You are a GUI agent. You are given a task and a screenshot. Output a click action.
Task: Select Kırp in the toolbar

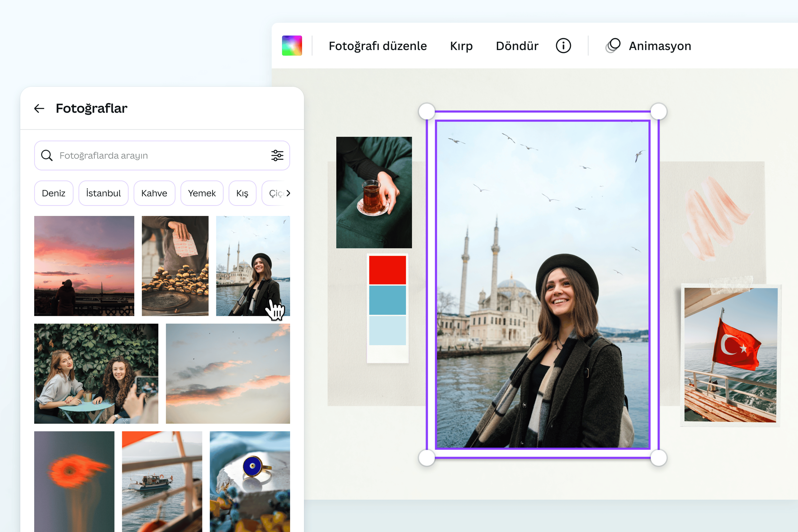(461, 46)
